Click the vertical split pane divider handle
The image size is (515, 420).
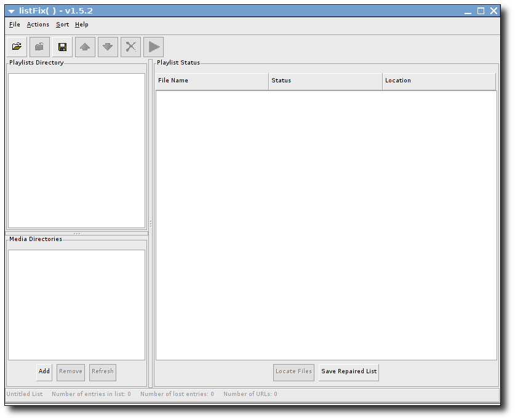click(x=150, y=223)
